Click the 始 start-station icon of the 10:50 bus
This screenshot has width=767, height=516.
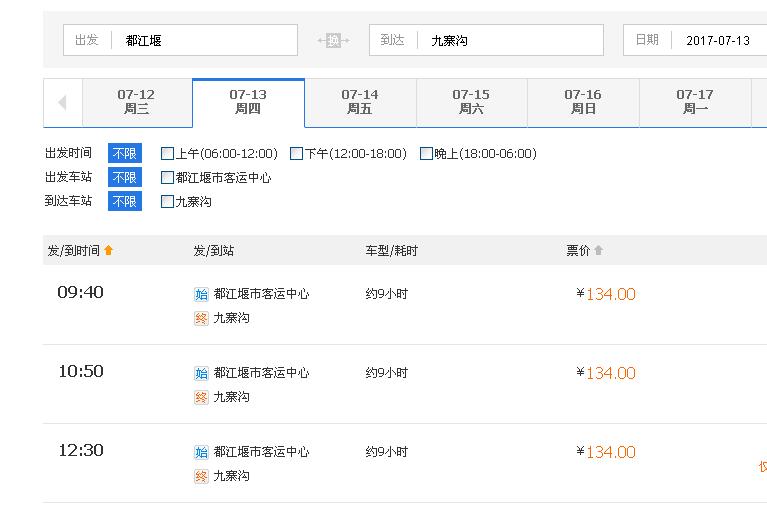201,373
